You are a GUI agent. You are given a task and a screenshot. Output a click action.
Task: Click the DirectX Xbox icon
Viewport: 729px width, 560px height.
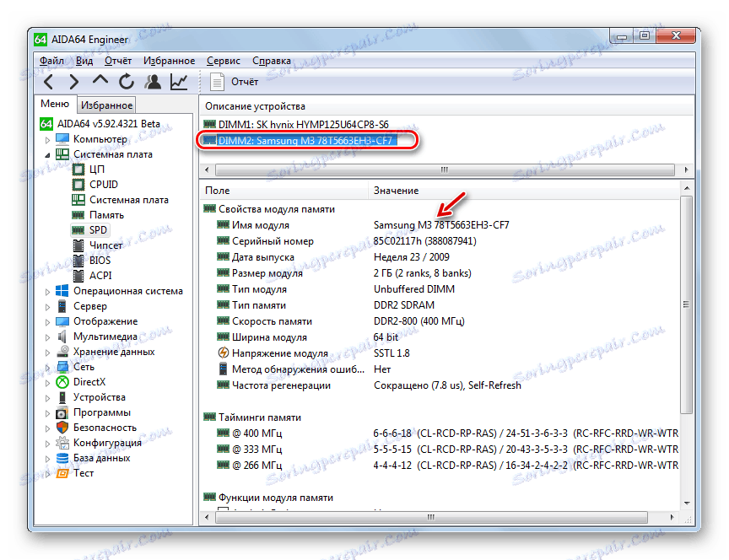pos(62,382)
